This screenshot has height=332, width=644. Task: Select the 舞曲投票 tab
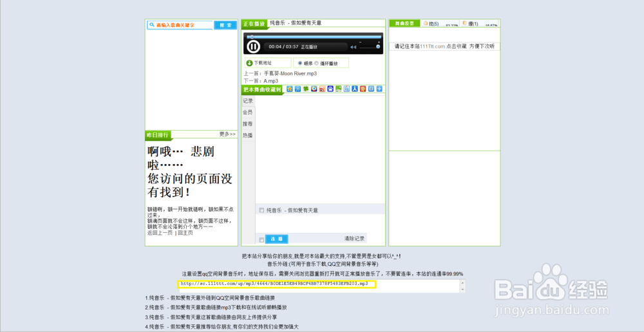[x=404, y=23]
